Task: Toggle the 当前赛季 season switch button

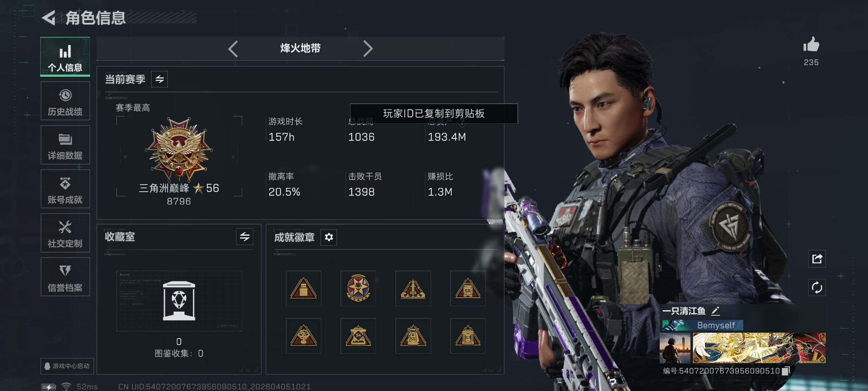Action: (159, 79)
